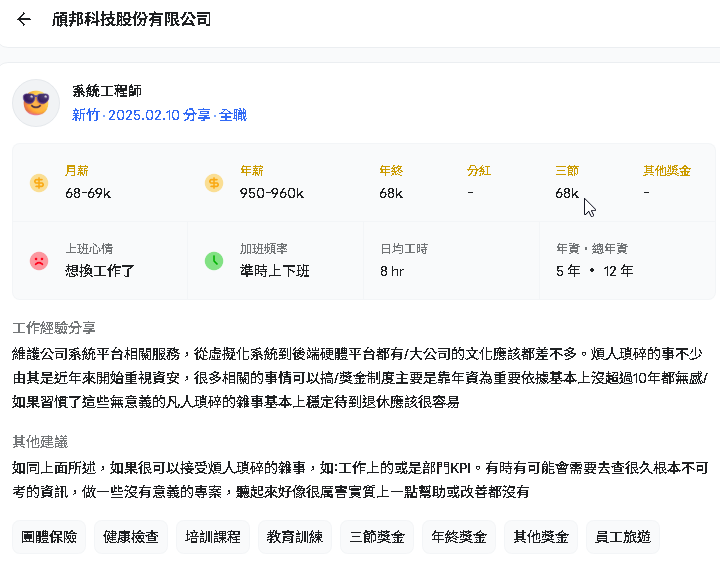Select the 年終獎金 benefit tag
Image resolution: width=720 pixels, height=569 pixels.
(x=459, y=537)
